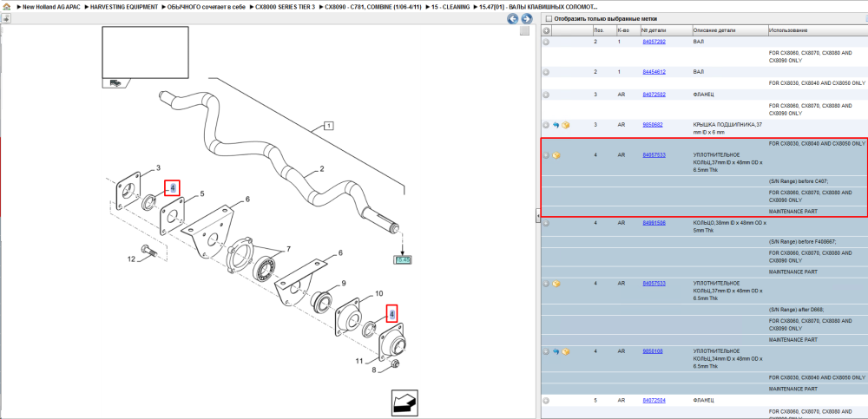Click the yellow box icon for part 9850682
868x419 pixels.
tap(566, 125)
